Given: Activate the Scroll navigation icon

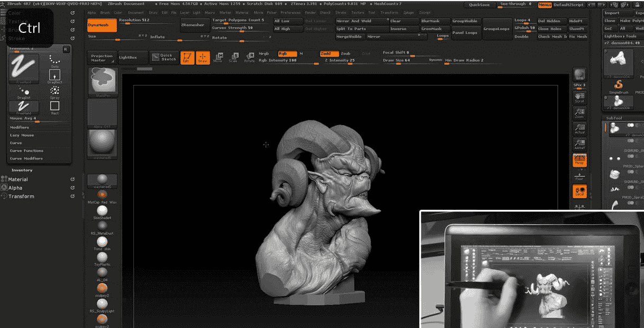Looking at the screenshot, I should coord(579,99).
